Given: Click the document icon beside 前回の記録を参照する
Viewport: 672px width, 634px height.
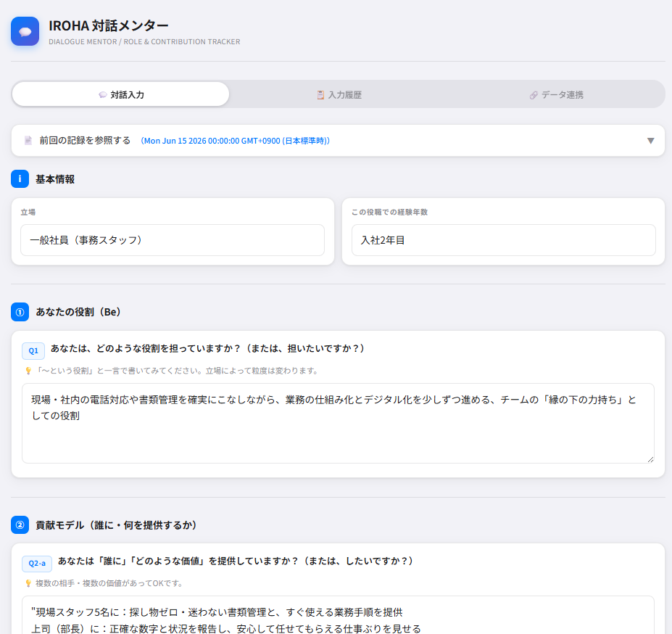Looking at the screenshot, I should [x=28, y=140].
